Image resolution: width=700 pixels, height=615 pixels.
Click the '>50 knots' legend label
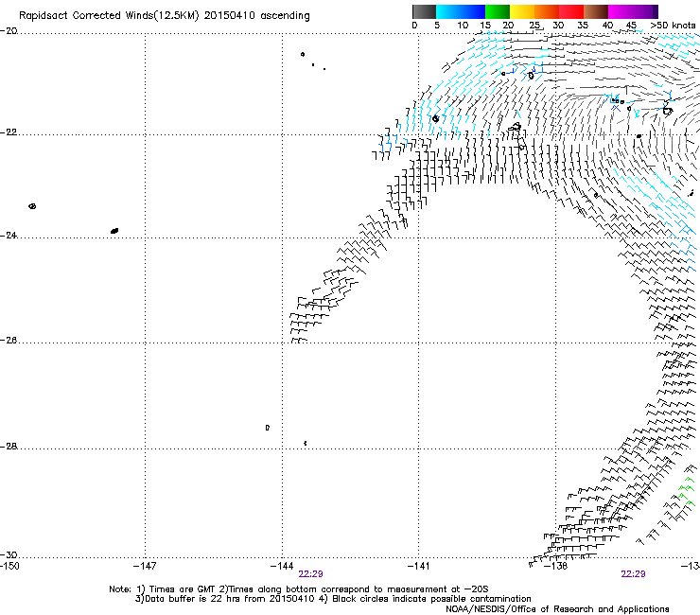673,26
